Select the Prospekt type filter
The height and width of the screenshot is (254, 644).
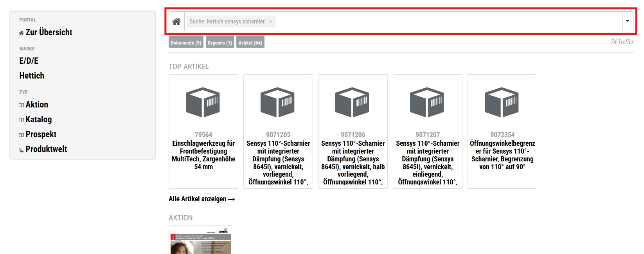pyautogui.click(x=41, y=134)
